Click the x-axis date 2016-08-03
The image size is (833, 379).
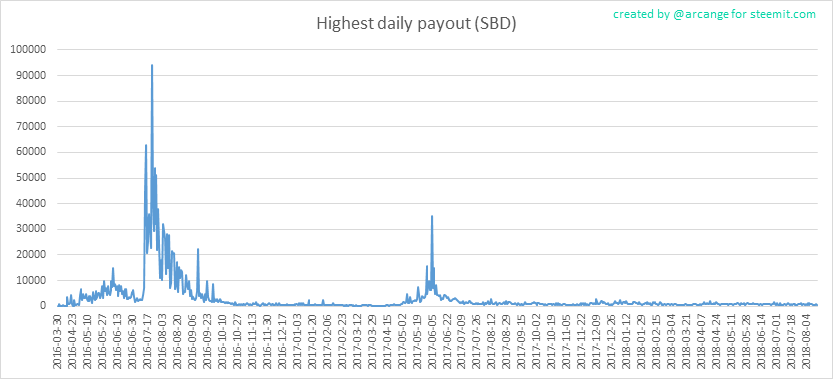(x=162, y=342)
